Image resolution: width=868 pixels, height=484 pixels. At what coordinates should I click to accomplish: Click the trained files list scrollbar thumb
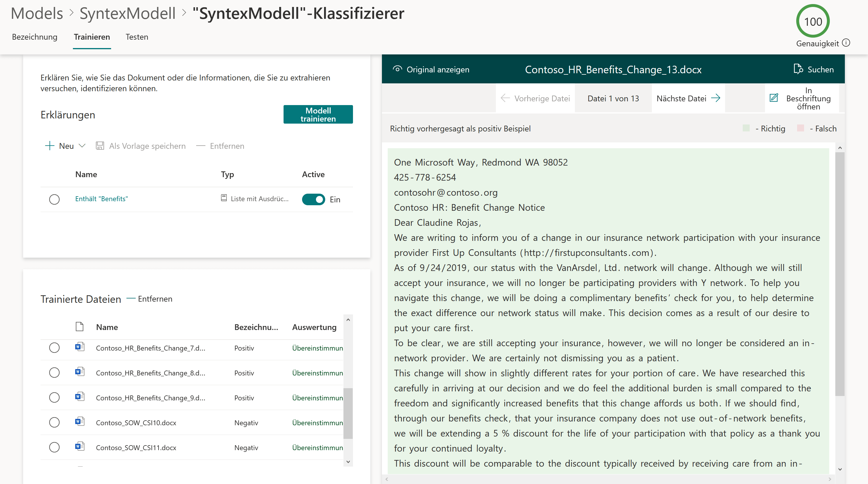[x=348, y=413]
